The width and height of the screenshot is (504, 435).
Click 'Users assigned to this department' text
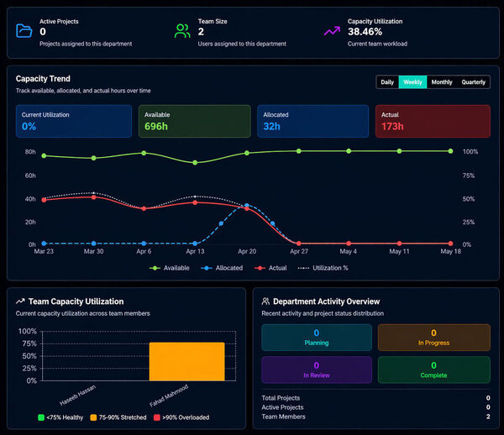coord(242,44)
